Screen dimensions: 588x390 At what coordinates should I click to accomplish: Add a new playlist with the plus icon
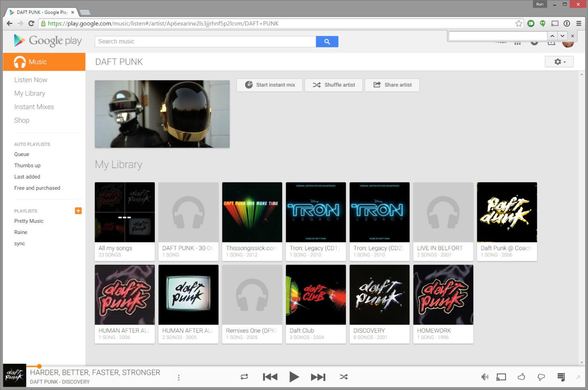(78, 211)
